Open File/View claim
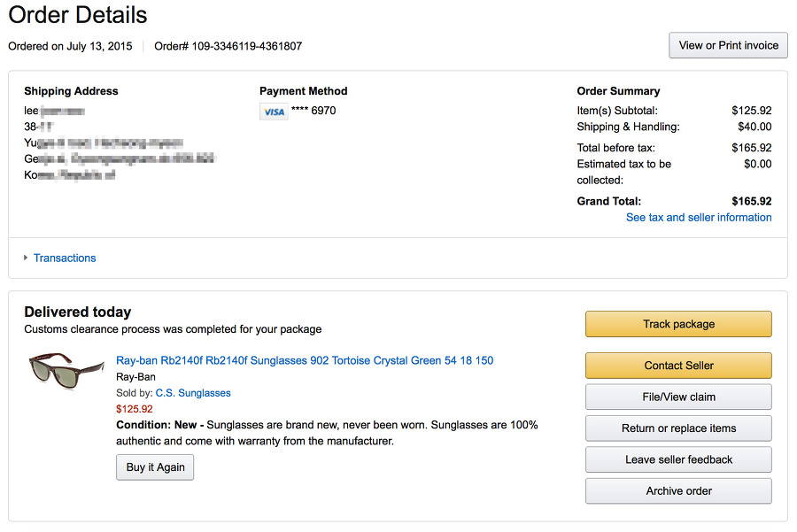Screen dimensions: 797x532 click(678, 397)
